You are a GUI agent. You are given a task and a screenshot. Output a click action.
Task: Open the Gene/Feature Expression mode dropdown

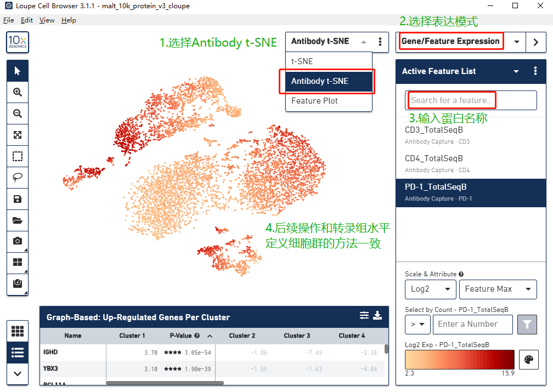(517, 42)
